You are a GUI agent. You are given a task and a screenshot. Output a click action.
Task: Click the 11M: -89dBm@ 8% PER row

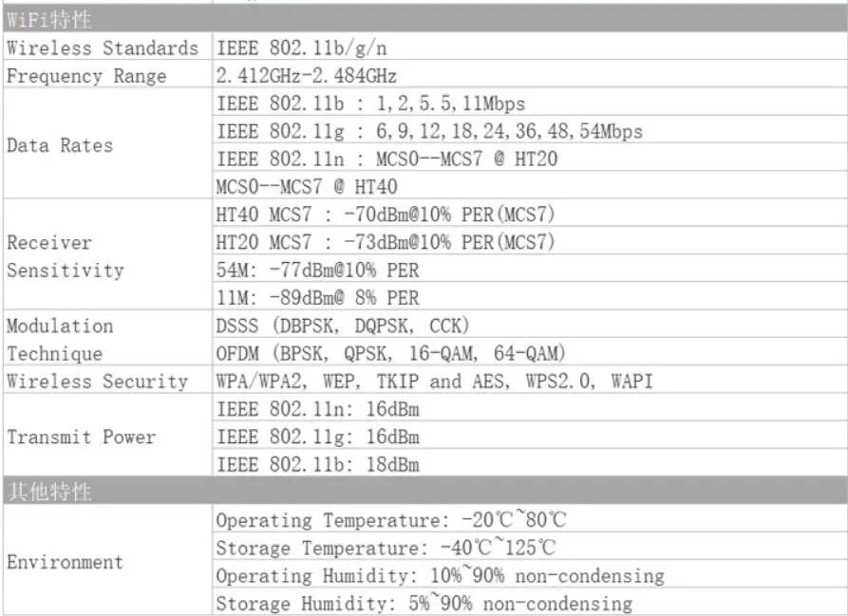pyautogui.click(x=317, y=298)
